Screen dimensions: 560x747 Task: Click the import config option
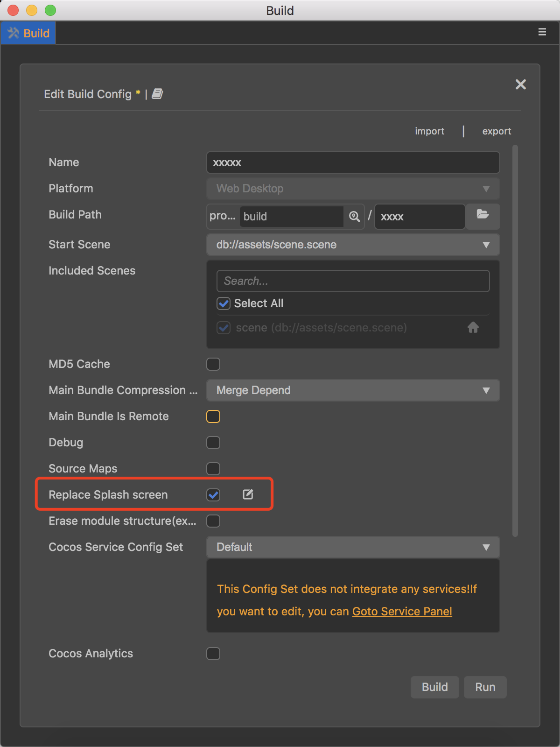click(429, 131)
